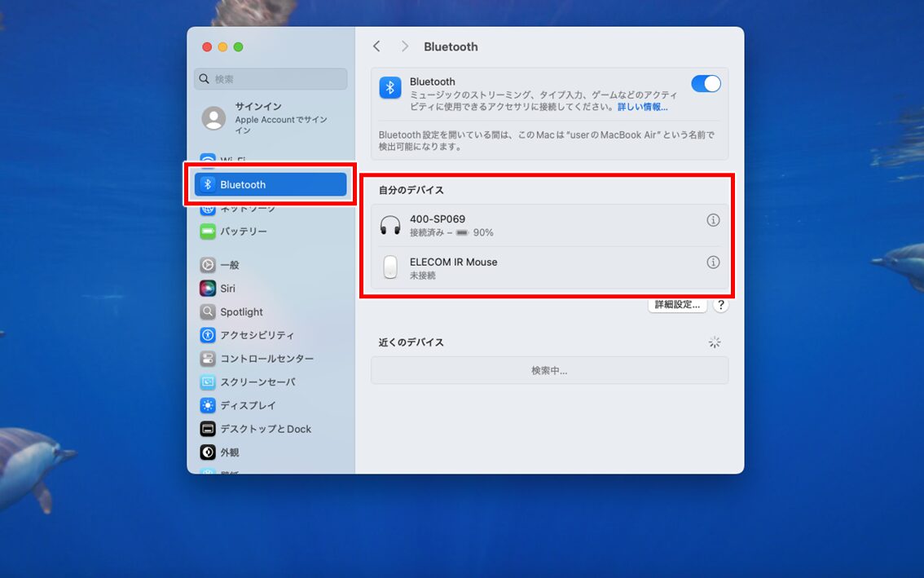Open アクセシビリティ settings

pos(251,335)
